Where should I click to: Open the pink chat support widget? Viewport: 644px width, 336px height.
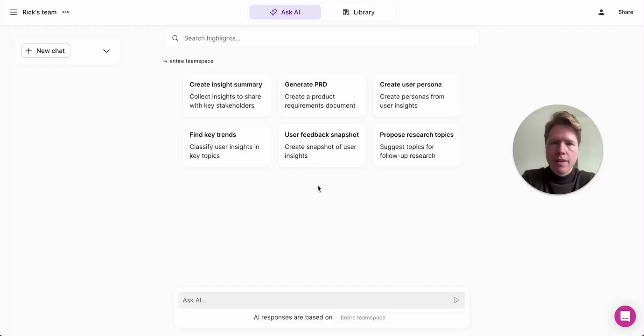[625, 316]
